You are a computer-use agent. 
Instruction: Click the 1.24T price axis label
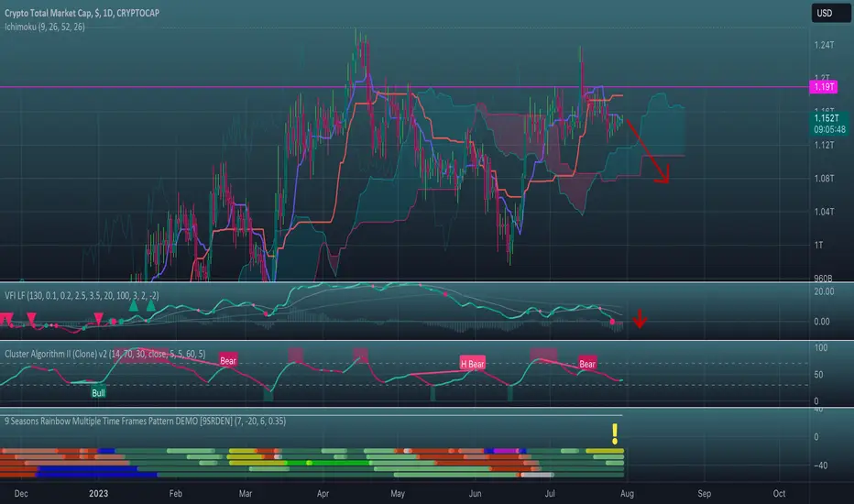click(824, 45)
